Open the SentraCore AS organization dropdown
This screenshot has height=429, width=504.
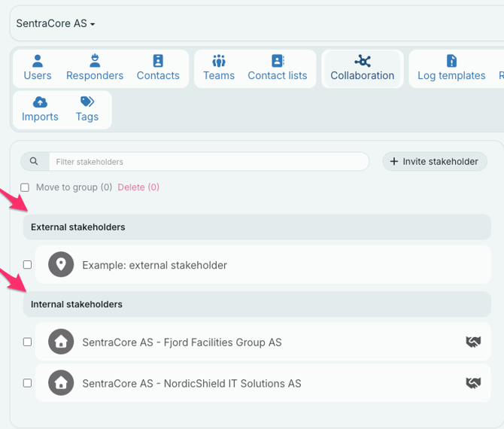point(56,24)
